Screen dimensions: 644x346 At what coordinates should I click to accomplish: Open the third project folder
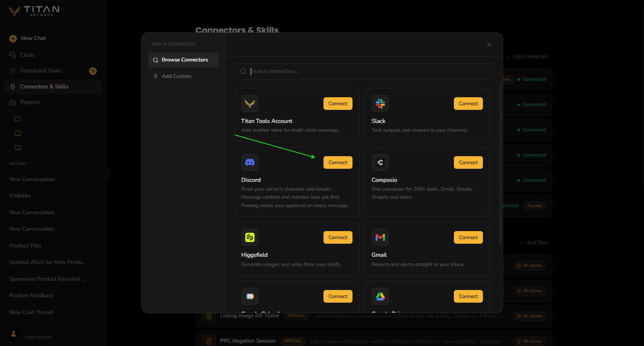pyautogui.click(x=18, y=147)
